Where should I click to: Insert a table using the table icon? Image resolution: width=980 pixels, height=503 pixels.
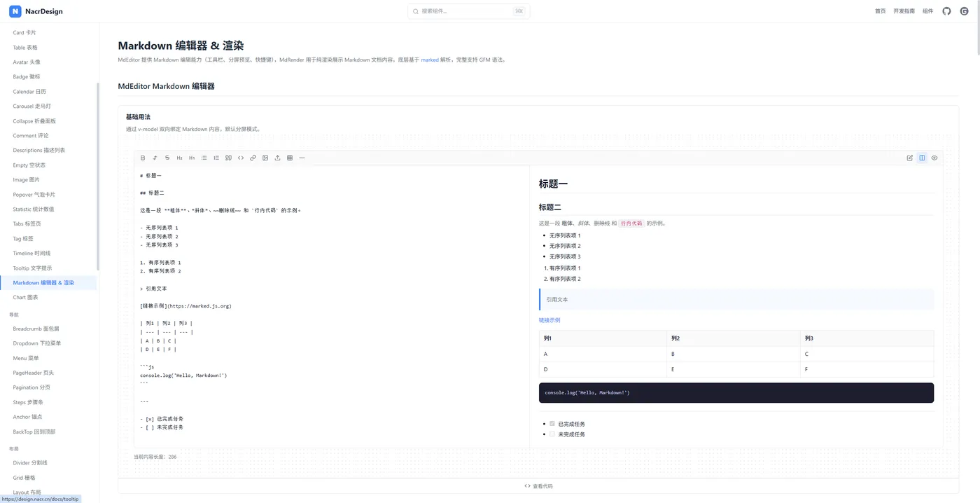tap(290, 158)
